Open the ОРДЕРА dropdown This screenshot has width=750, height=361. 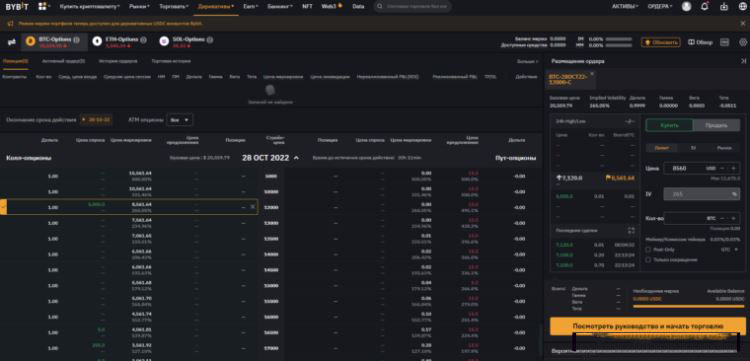(660, 7)
